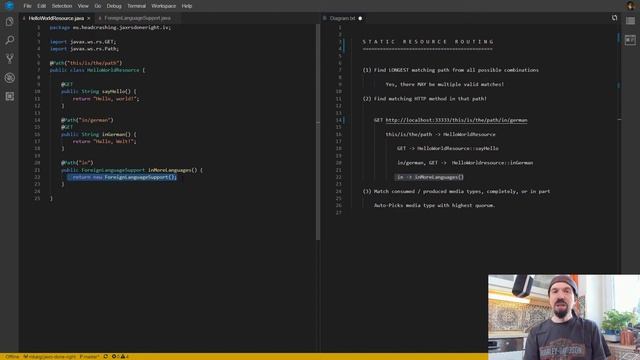Image resolution: width=640 pixels, height=360 pixels.
Task: Click the @Path("in") annotation
Action: click(x=77, y=162)
